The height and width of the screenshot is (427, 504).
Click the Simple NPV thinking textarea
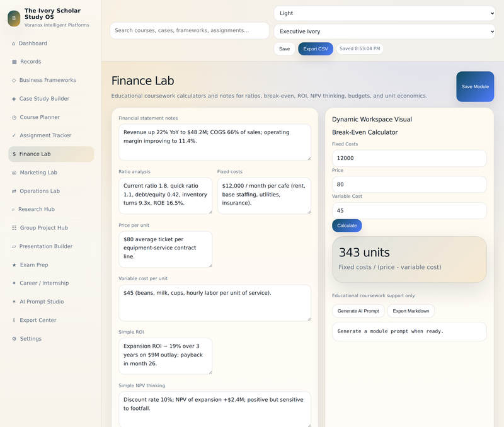coord(215,409)
